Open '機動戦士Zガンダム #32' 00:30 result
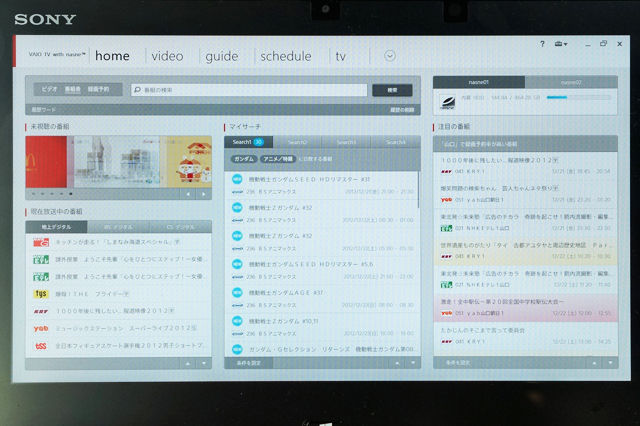Image resolution: width=640 pixels, height=426 pixels. (x=321, y=214)
